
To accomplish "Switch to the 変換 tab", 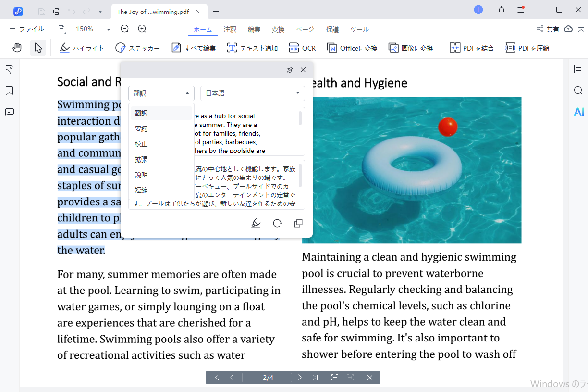I will [x=278, y=30].
